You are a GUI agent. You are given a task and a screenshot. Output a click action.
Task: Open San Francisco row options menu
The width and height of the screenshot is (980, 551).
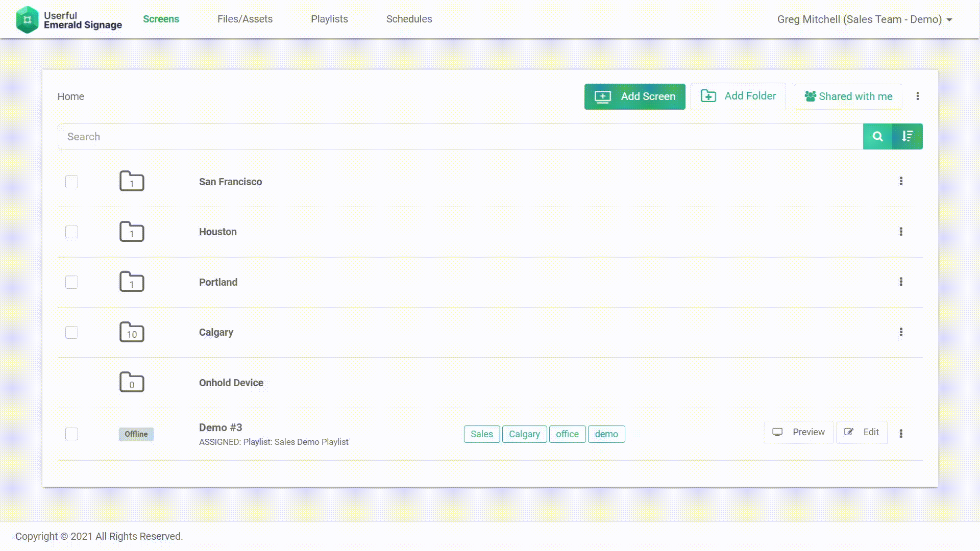(x=901, y=181)
